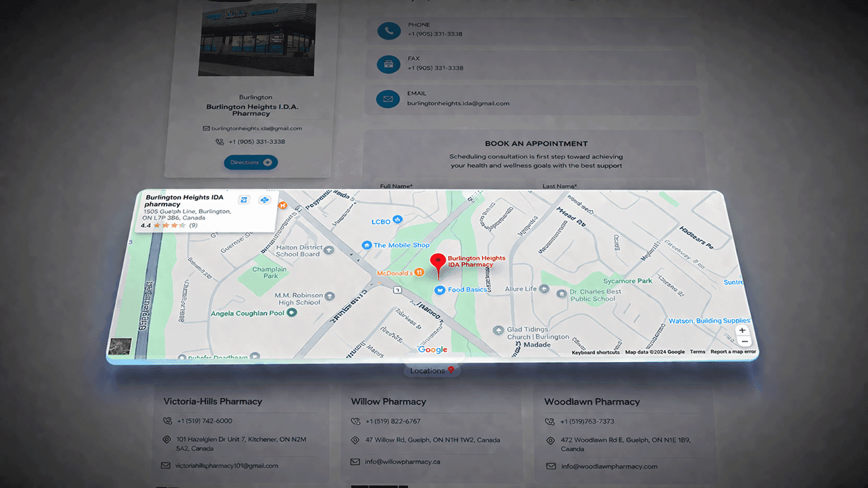
Task: Click the BOOK AN APPOINTMENT heading
Action: click(x=536, y=144)
